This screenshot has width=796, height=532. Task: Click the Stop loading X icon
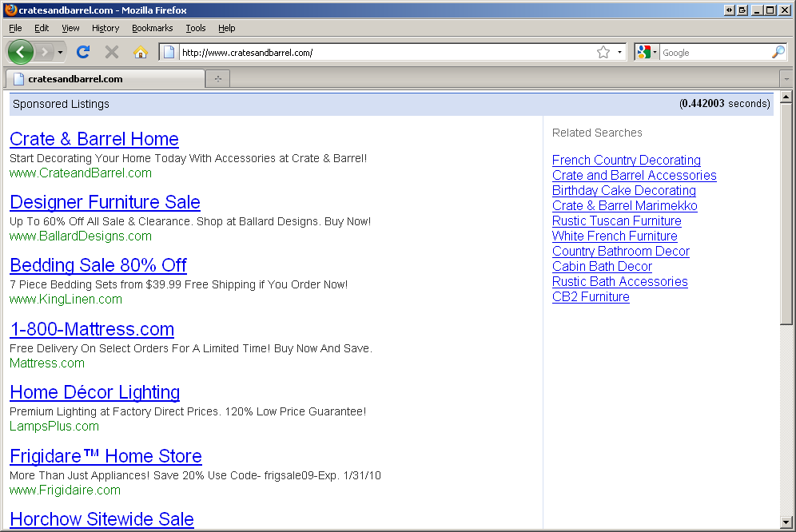coord(112,52)
